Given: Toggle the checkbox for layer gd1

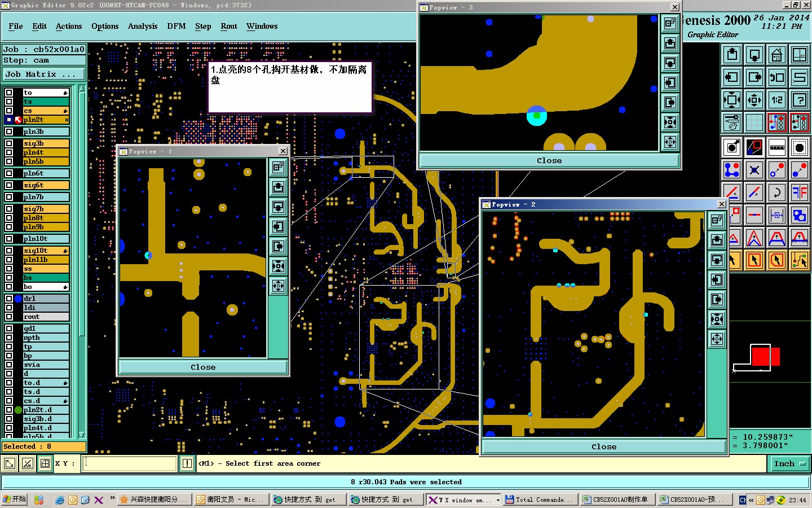Looking at the screenshot, I should coord(9,329).
